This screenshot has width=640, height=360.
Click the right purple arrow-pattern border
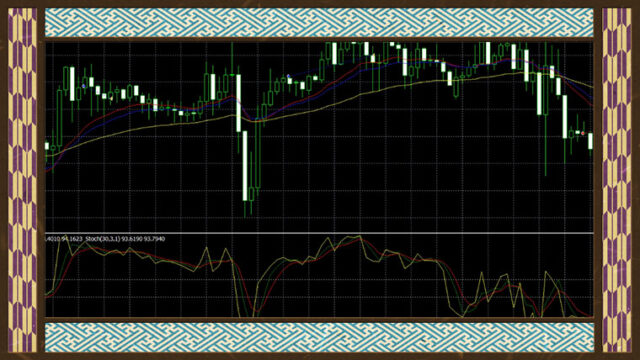coord(617,180)
